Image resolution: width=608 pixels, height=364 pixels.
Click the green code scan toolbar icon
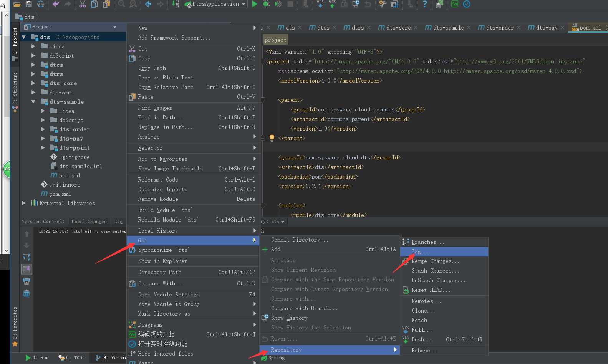pos(455,4)
